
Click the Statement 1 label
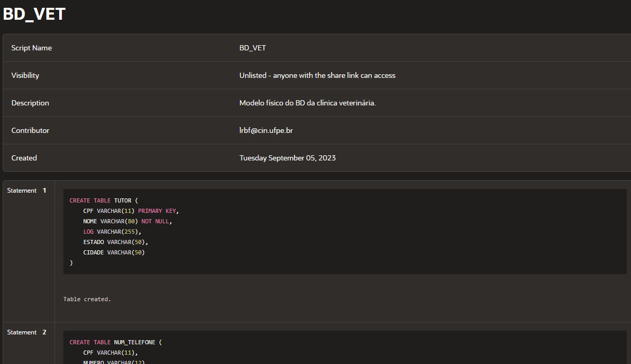click(x=26, y=191)
